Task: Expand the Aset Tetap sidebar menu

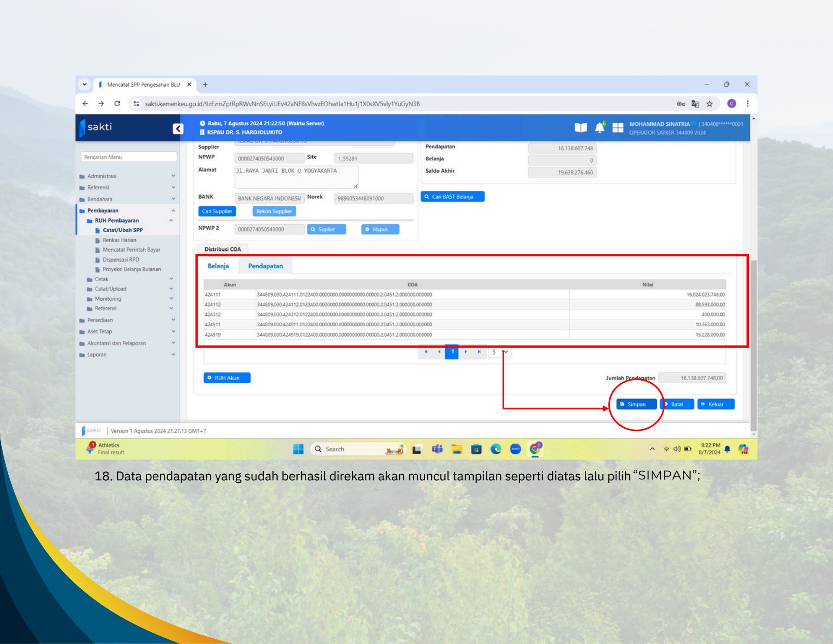Action: [x=98, y=331]
